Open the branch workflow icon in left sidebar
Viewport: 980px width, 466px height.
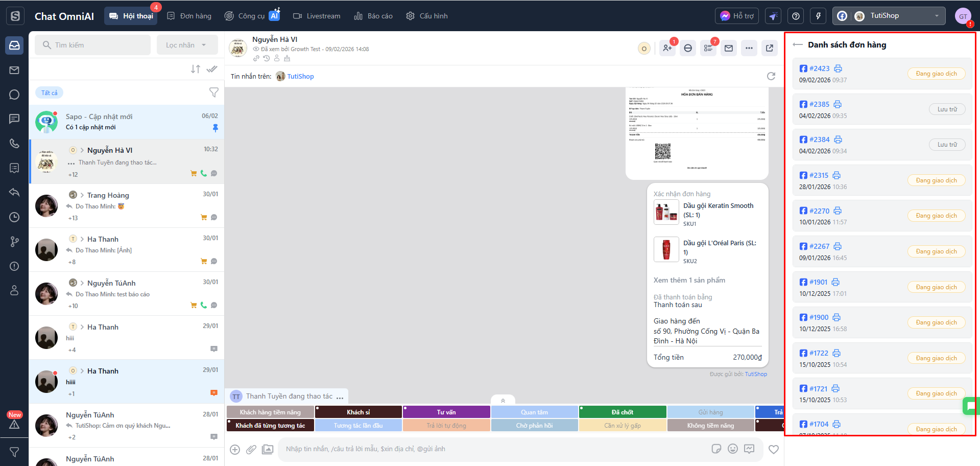pos(14,242)
